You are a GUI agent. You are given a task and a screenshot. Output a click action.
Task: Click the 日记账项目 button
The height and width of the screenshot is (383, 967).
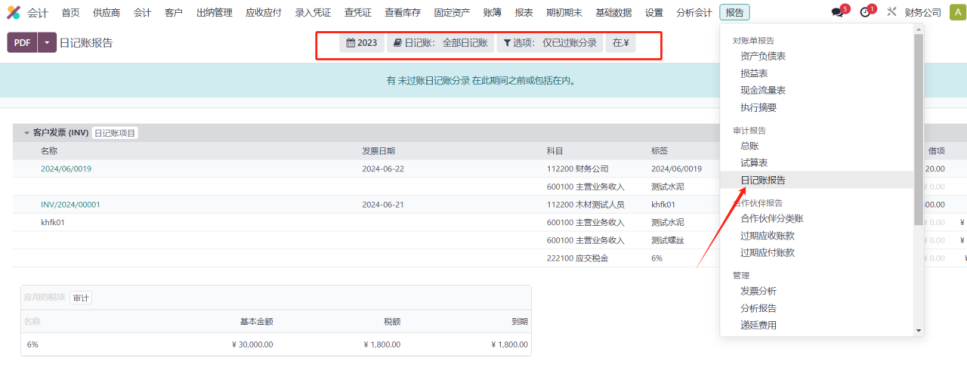tap(115, 133)
